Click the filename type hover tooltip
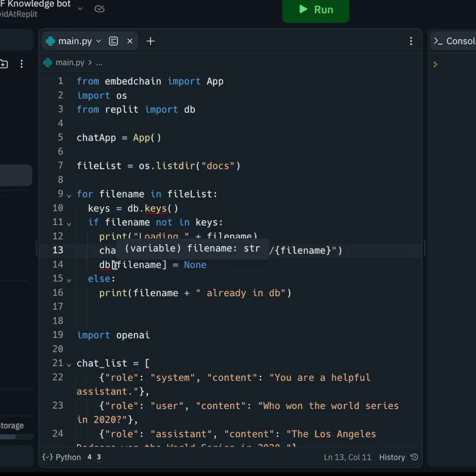This screenshot has width=476, height=476. pyautogui.click(x=193, y=249)
